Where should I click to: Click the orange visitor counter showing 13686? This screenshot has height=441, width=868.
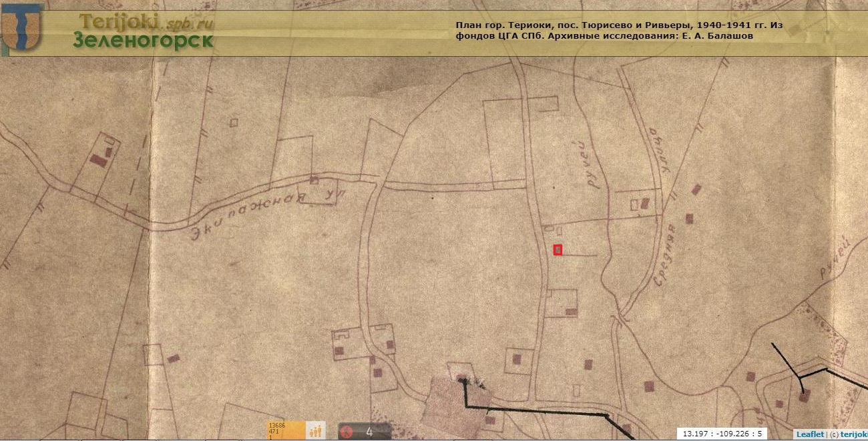pos(286,430)
